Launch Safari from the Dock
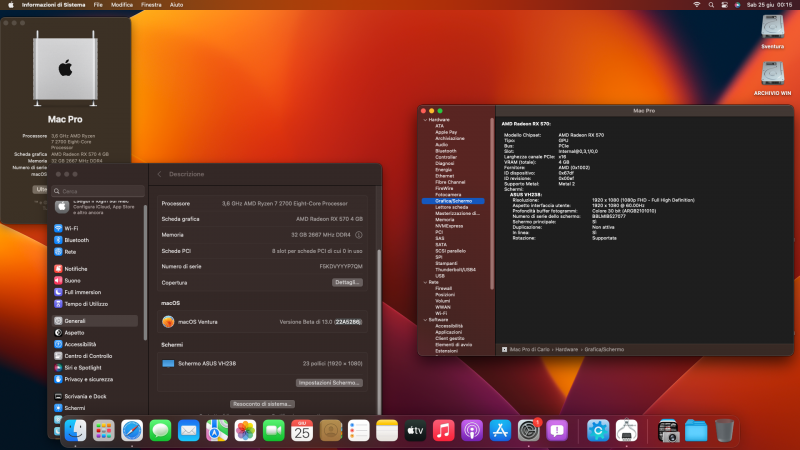The image size is (800, 450). tap(132, 431)
